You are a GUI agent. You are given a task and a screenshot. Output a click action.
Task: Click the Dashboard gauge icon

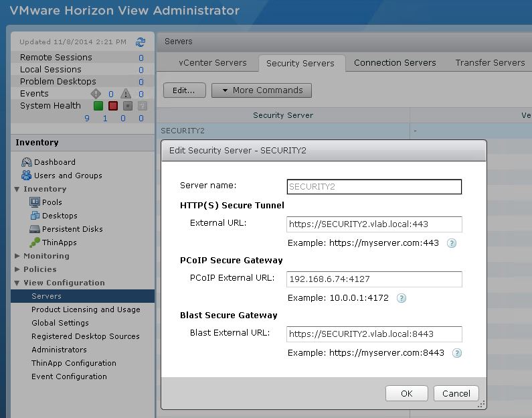pyautogui.click(x=27, y=162)
